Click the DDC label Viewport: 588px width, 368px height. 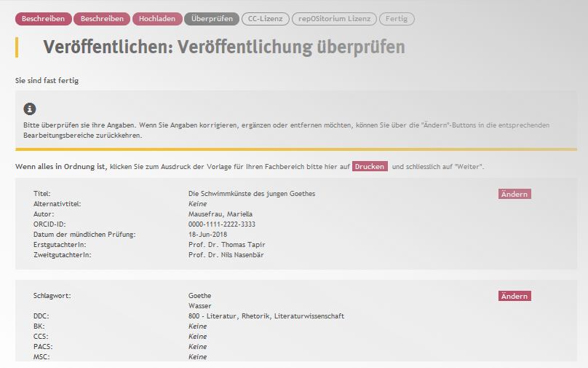pos(41,316)
